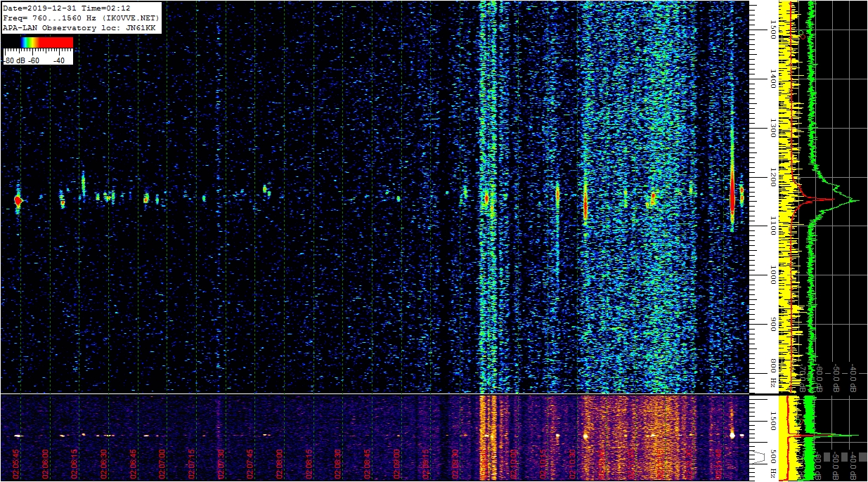Select the 02:05:45 time marker

(x=15, y=463)
